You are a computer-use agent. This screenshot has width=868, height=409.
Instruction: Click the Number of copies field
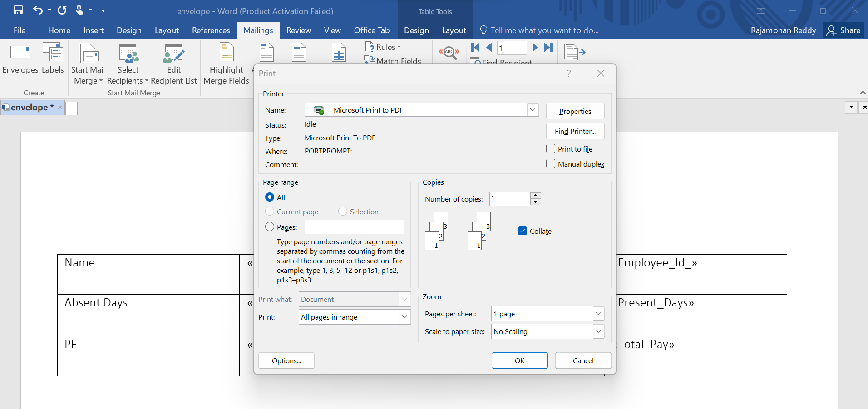(510, 198)
